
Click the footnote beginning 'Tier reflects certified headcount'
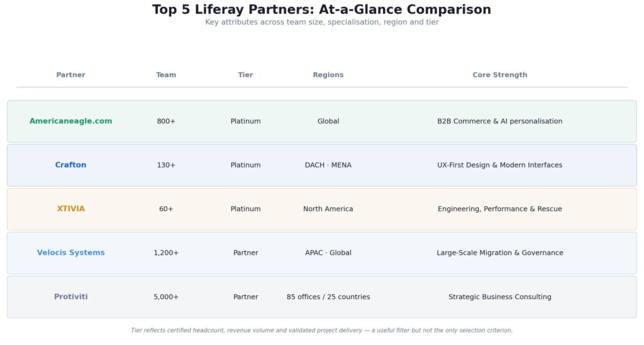(321, 330)
